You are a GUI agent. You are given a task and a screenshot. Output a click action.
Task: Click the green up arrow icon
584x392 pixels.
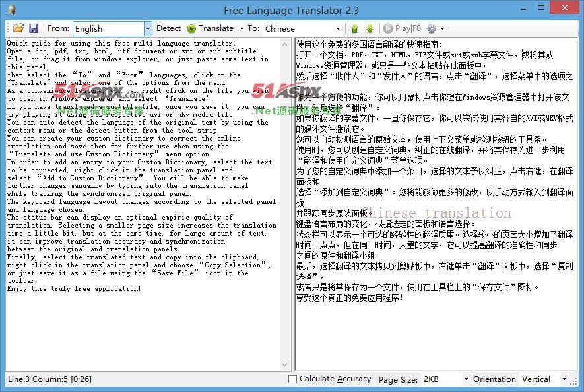click(x=354, y=28)
